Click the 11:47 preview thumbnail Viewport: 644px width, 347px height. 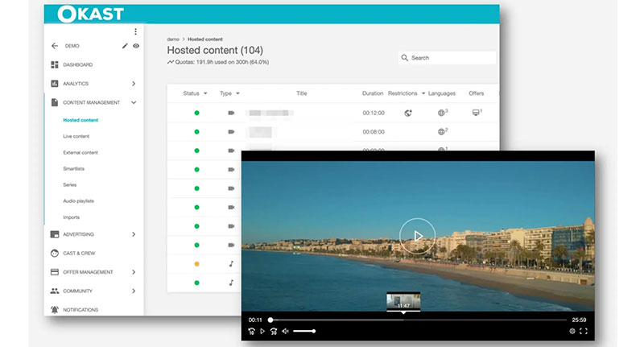coord(403,301)
